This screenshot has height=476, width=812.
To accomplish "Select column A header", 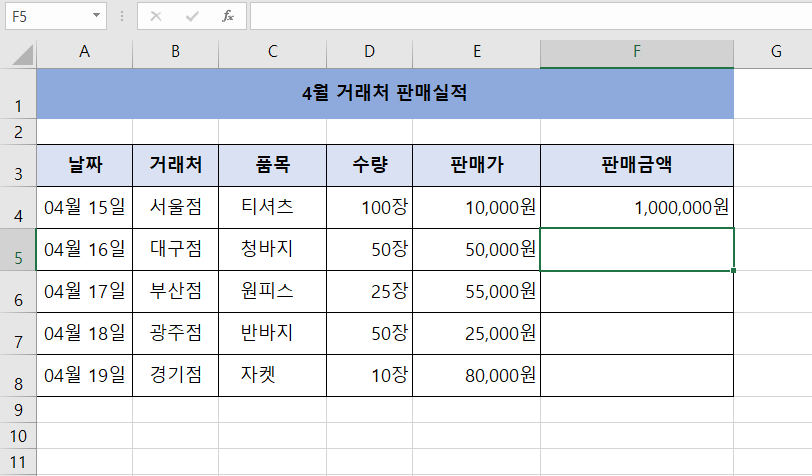I will [x=84, y=54].
